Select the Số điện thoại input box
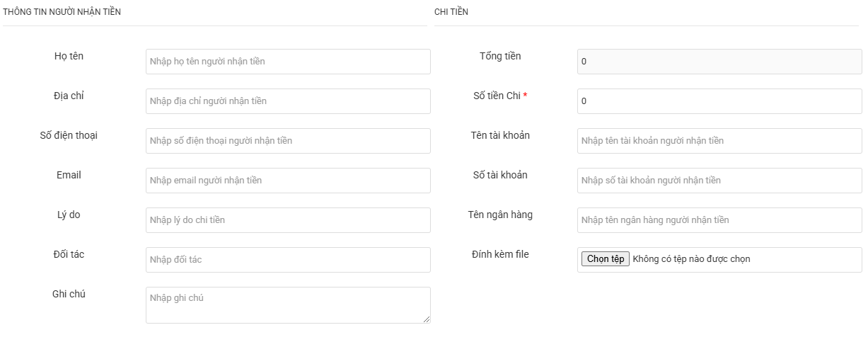The height and width of the screenshot is (342, 868). 288,141
